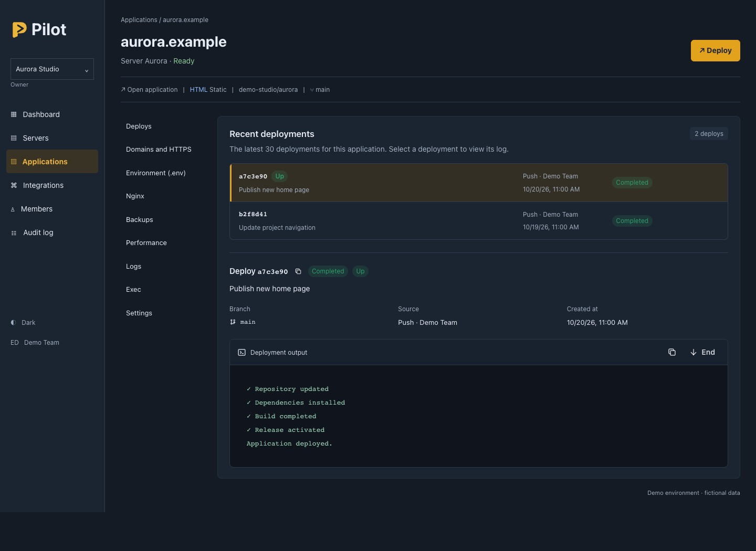Open the Exec tab
This screenshot has height=551, width=756.
pos(133,290)
